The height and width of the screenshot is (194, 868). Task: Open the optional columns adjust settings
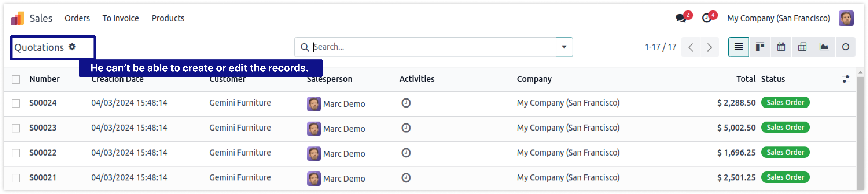point(845,79)
